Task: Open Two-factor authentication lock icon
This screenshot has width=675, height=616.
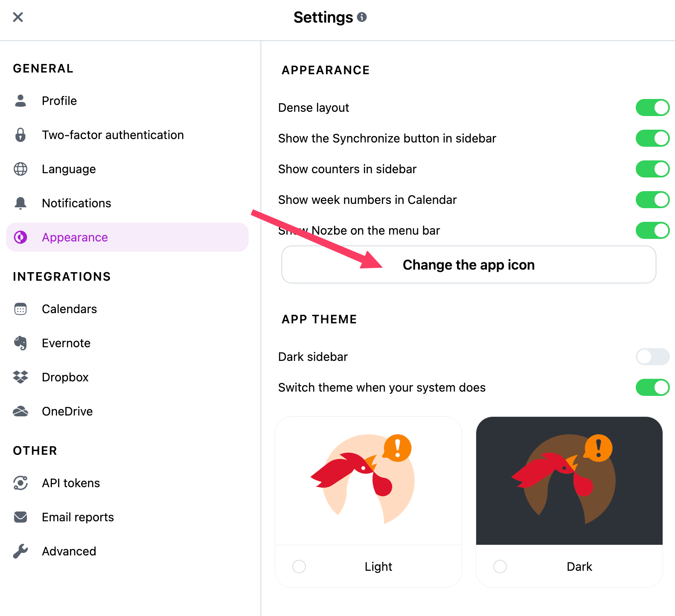Action: point(20,135)
